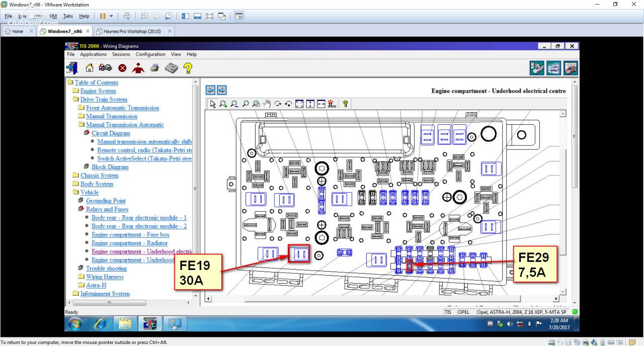Screen dimensions: 644x346
Task: Open Engine compartment - Radiator link
Action: (129, 243)
